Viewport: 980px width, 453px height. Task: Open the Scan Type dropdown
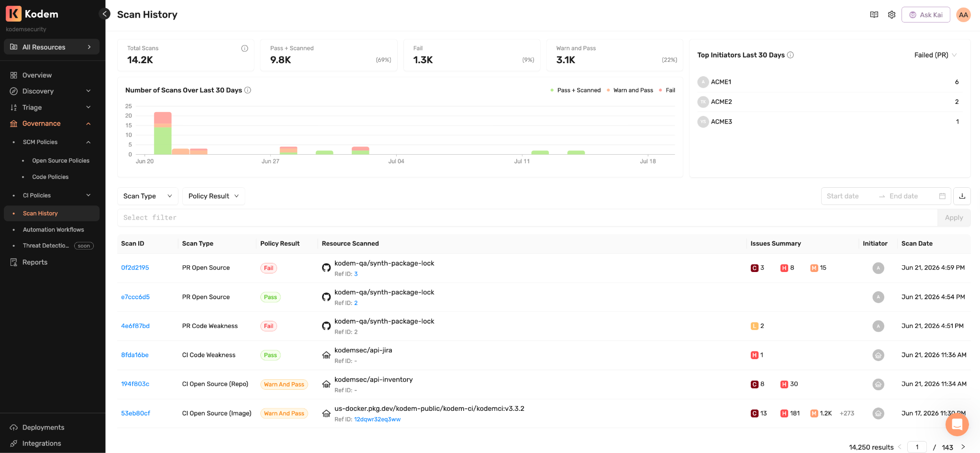point(147,196)
